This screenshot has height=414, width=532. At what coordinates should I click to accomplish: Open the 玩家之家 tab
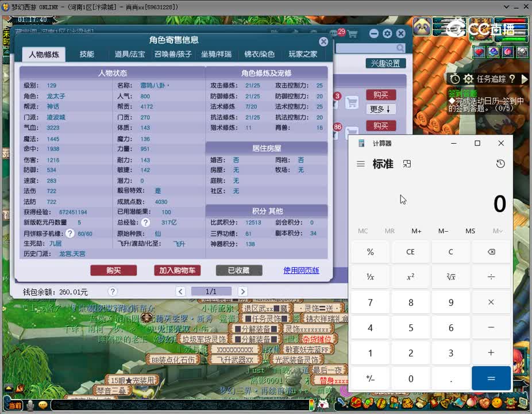(303, 55)
